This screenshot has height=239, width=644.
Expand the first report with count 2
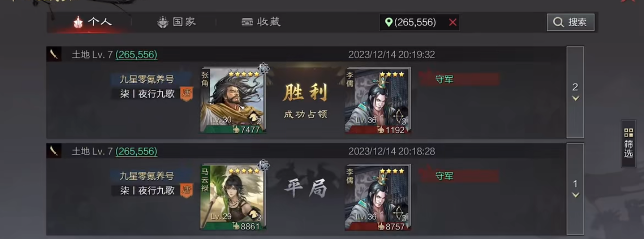point(575,92)
